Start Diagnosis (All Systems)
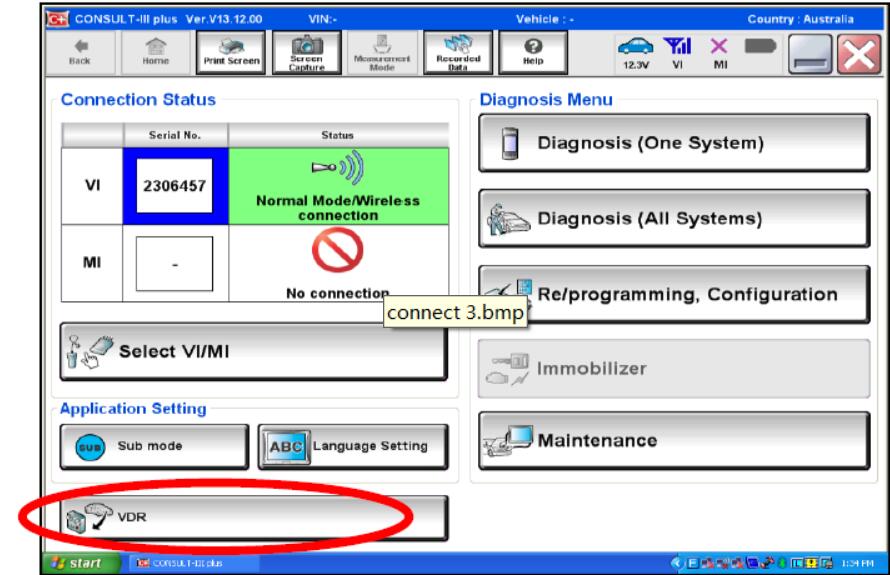Screen dimensions: 890x575 (x=674, y=219)
